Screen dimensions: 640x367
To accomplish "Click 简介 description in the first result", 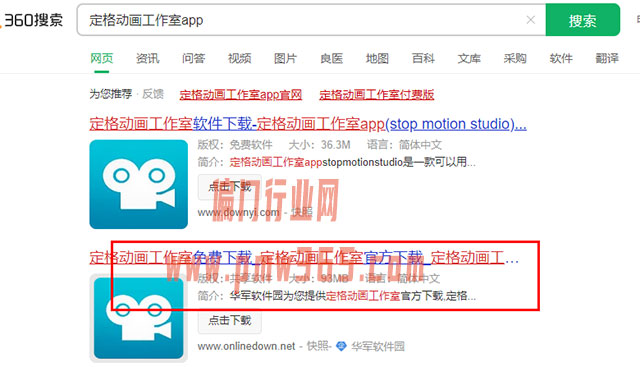I will (337, 162).
